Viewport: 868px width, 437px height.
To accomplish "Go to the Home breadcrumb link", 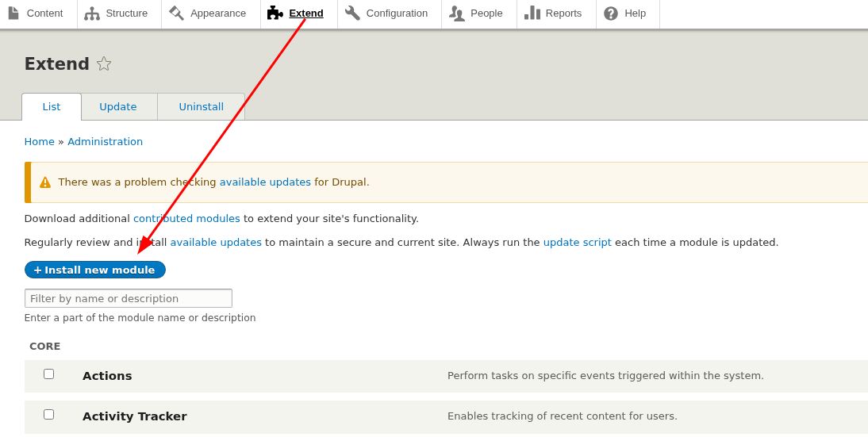I will click(40, 142).
